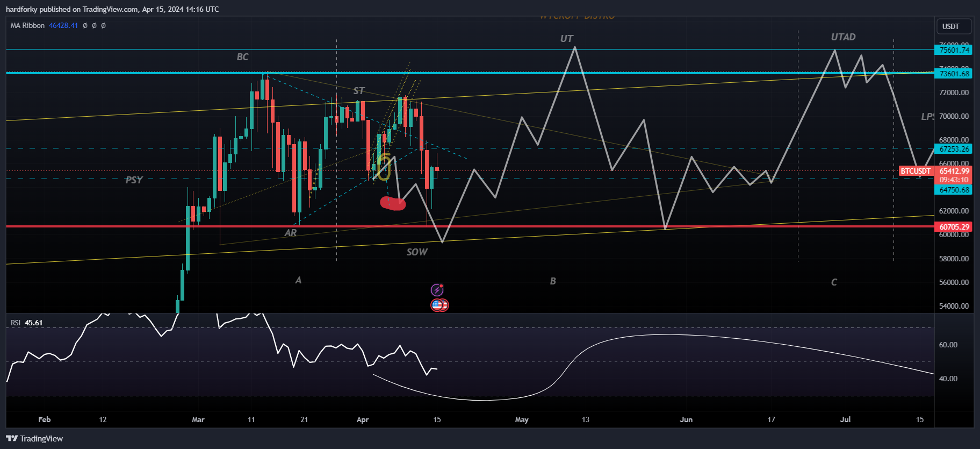Click the 67253.26 price label
This screenshot has width=980, height=449.
click(x=954, y=149)
